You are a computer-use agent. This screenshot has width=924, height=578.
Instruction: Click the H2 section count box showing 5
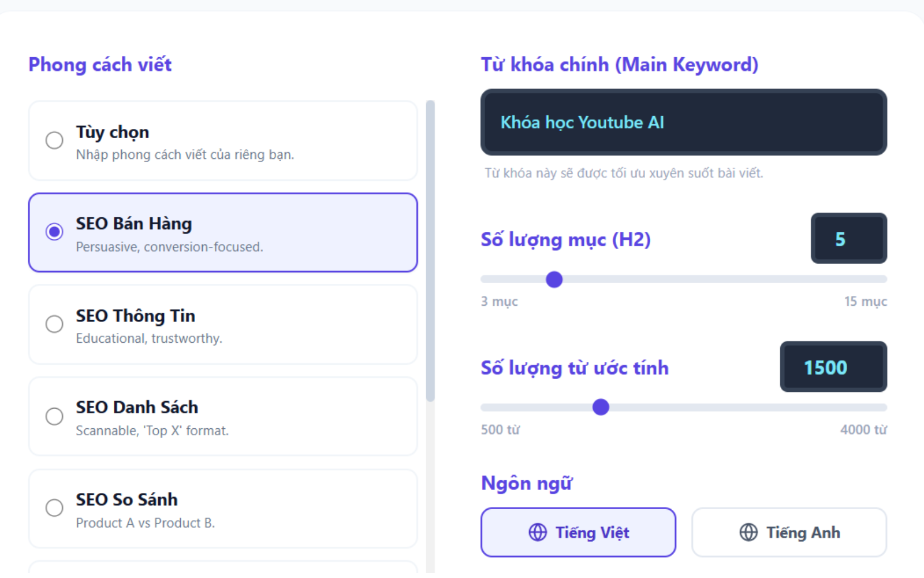click(849, 238)
